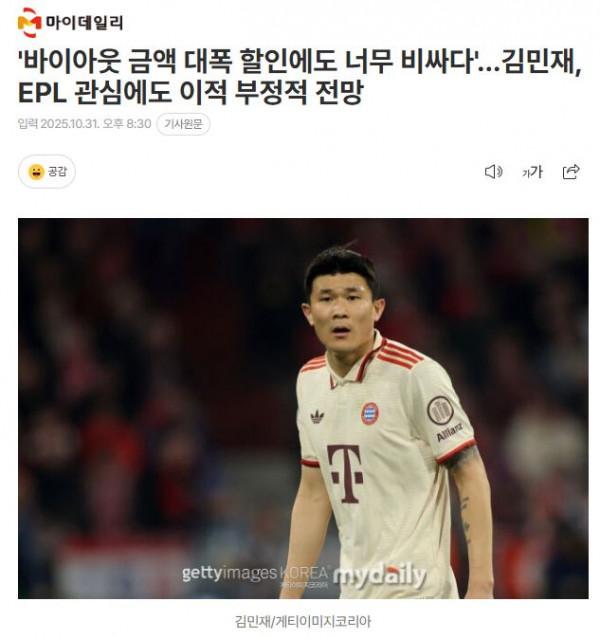Play article audio with the speaker icon

[x=494, y=172]
